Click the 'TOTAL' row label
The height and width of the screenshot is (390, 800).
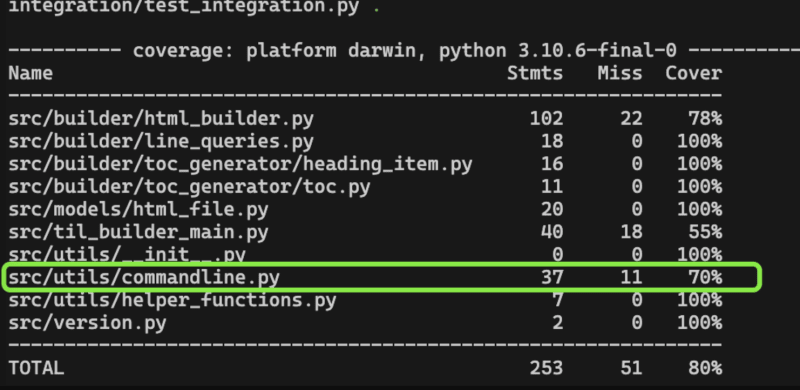36,368
